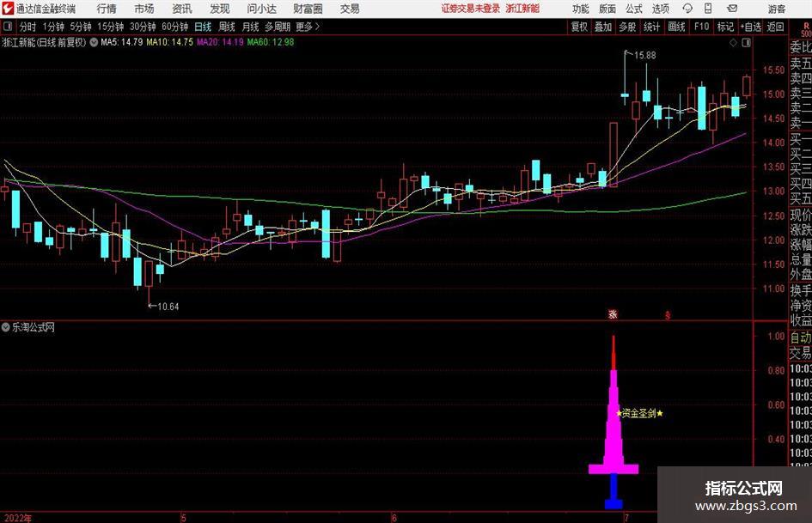Click the 2022年 date axis label
812x523 pixels.
click(17, 518)
